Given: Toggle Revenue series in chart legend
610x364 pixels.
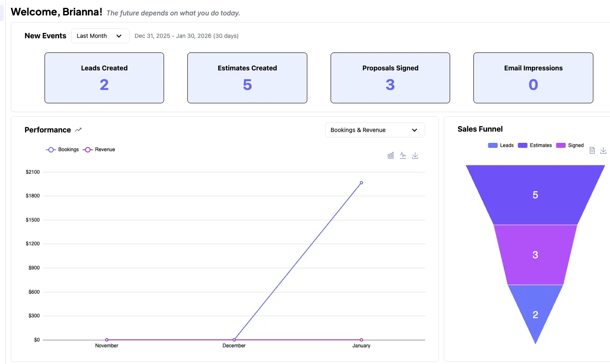Looking at the screenshot, I should (99, 150).
